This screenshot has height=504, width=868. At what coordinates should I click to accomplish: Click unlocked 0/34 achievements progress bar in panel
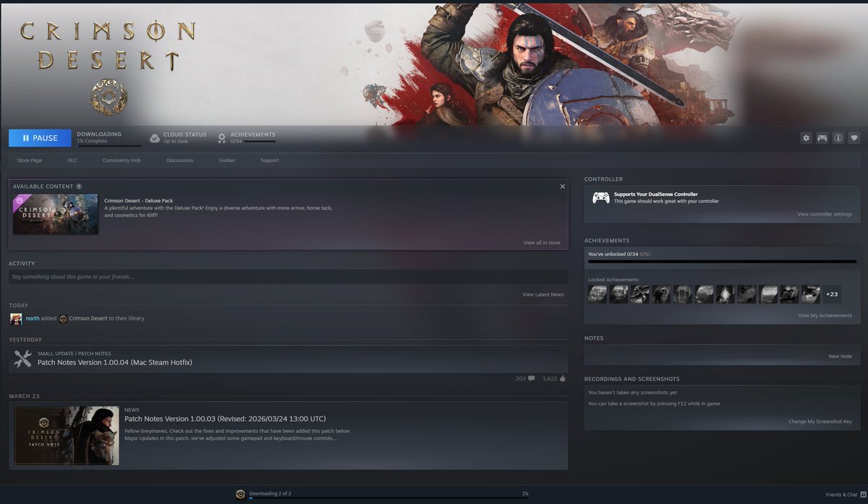(722, 262)
